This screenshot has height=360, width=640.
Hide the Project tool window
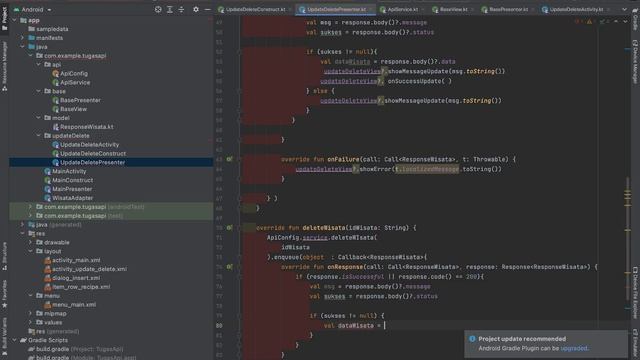point(207,9)
